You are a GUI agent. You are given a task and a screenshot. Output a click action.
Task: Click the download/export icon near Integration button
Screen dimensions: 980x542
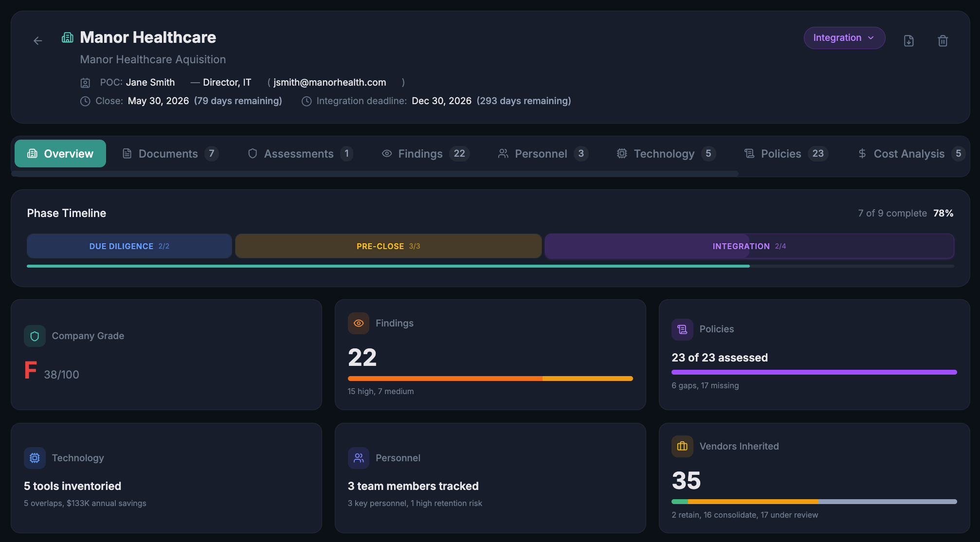(908, 41)
